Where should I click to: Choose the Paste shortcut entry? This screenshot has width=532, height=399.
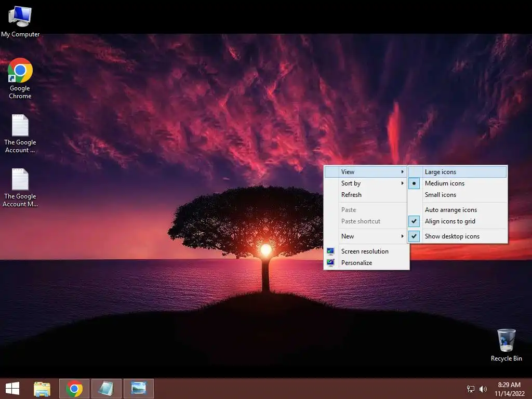tap(366, 221)
